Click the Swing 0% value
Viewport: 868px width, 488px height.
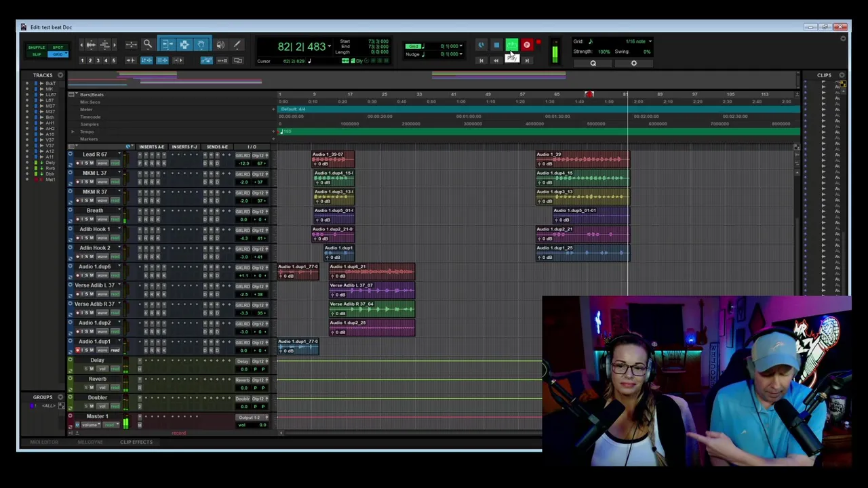pos(647,52)
